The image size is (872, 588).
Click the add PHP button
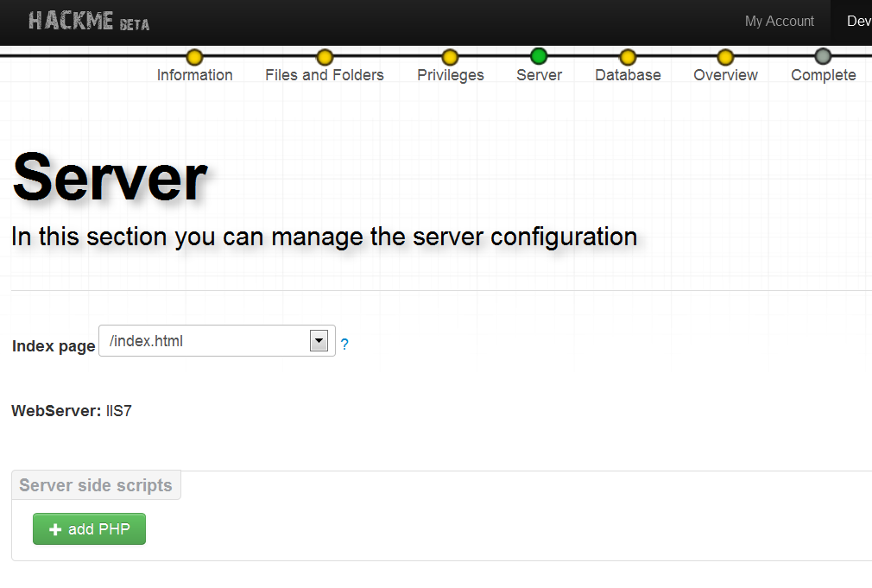[89, 528]
